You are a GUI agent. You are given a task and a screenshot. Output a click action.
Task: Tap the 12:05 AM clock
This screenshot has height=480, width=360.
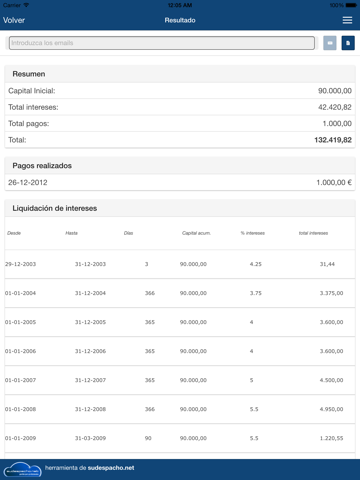click(x=180, y=5)
